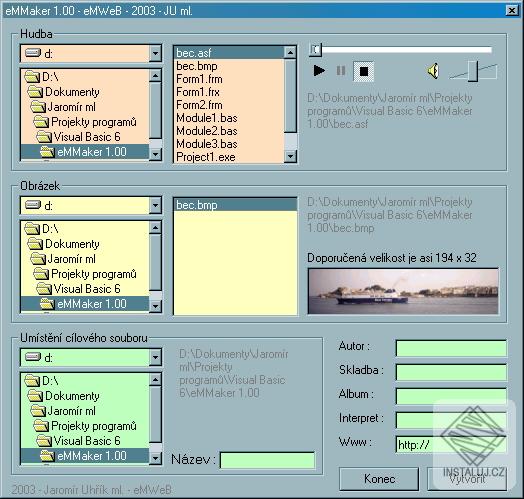The image size is (524, 499).
Task: Click the ship preview image
Action: (x=403, y=291)
